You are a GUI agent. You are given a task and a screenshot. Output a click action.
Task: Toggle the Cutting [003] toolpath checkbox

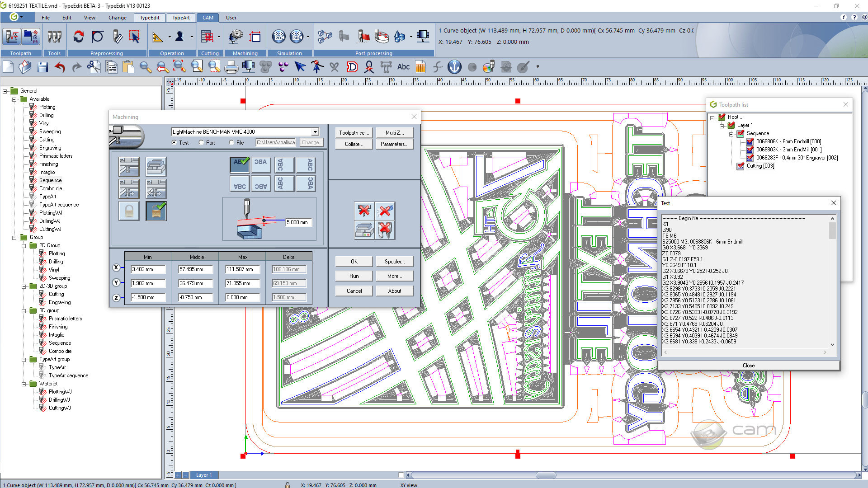point(741,166)
